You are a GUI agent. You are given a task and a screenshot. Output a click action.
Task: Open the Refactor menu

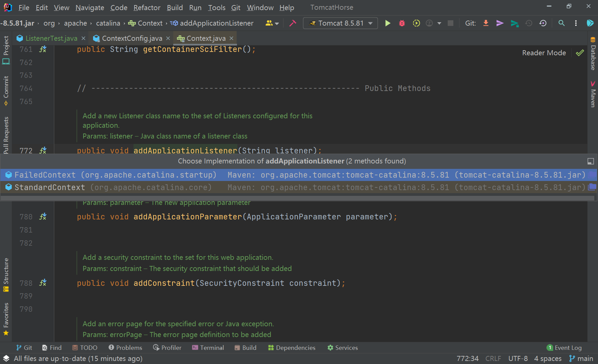(x=147, y=7)
